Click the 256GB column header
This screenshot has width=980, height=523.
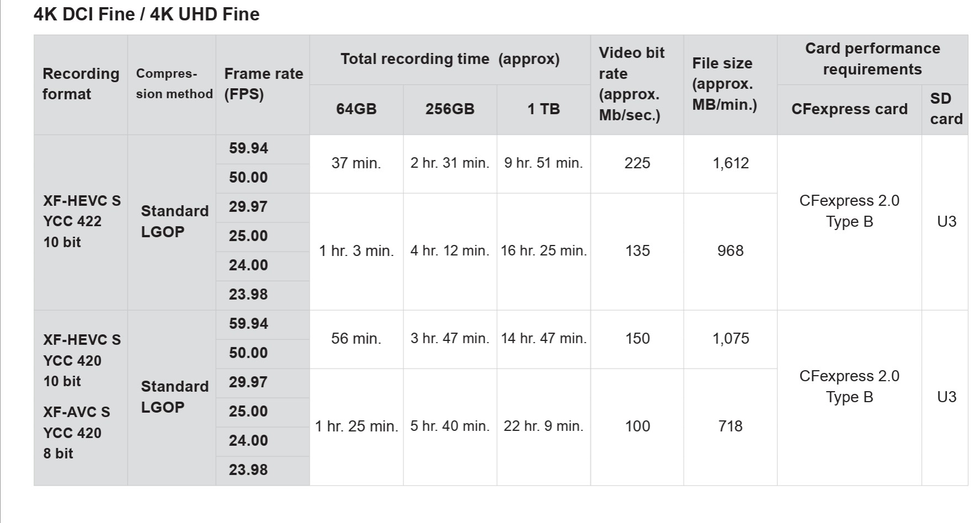tap(450, 109)
